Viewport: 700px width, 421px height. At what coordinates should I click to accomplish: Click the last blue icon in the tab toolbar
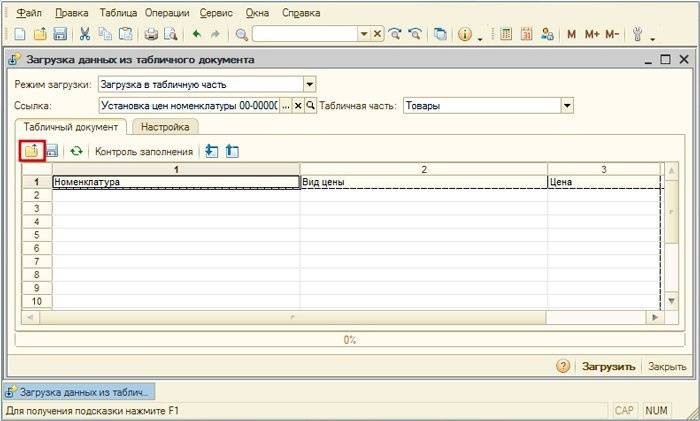[232, 151]
